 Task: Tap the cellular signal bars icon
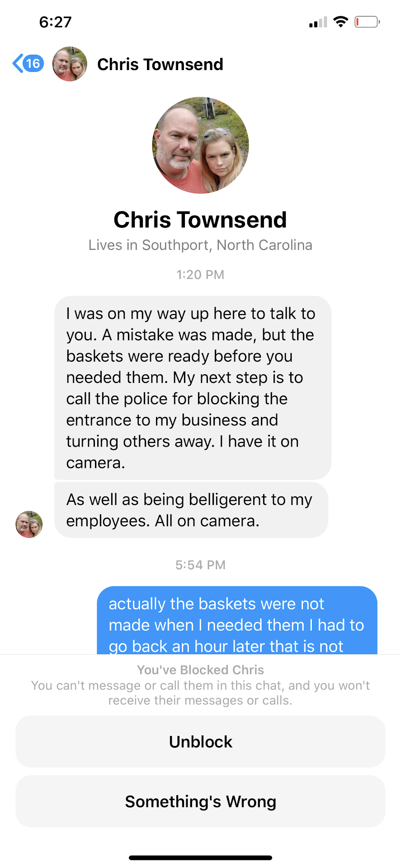(x=318, y=22)
